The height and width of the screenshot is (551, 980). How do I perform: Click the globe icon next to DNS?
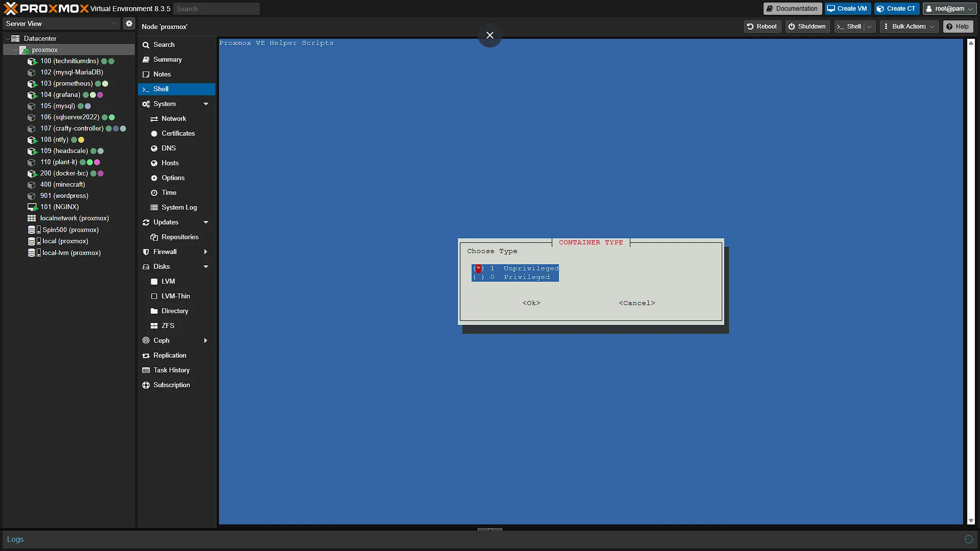(154, 148)
